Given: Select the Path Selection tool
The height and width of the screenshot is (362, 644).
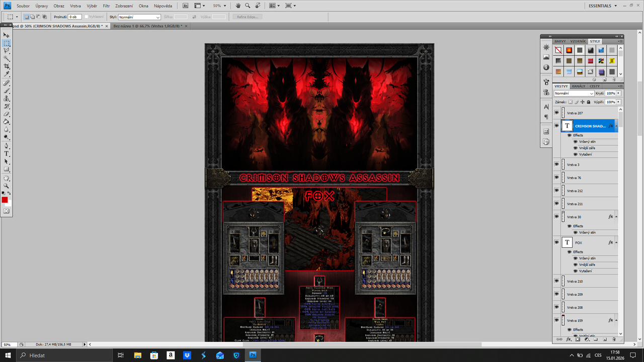Looking at the screenshot, I should click(x=7, y=161).
